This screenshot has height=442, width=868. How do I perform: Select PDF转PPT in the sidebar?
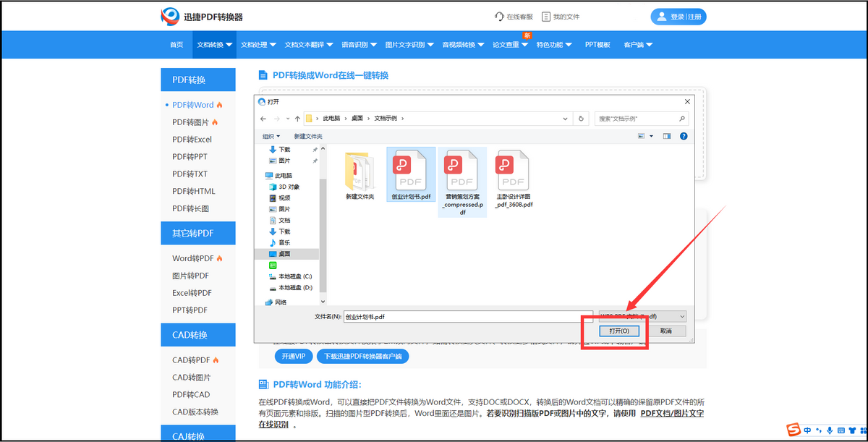(190, 157)
